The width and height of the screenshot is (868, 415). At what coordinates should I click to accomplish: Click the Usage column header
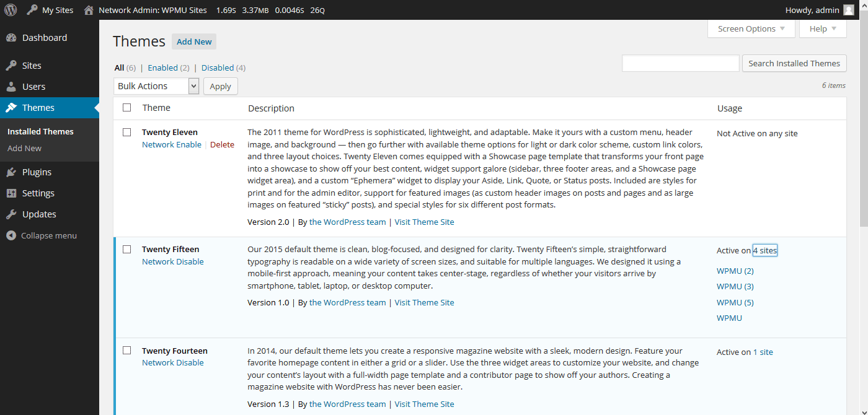tap(730, 108)
